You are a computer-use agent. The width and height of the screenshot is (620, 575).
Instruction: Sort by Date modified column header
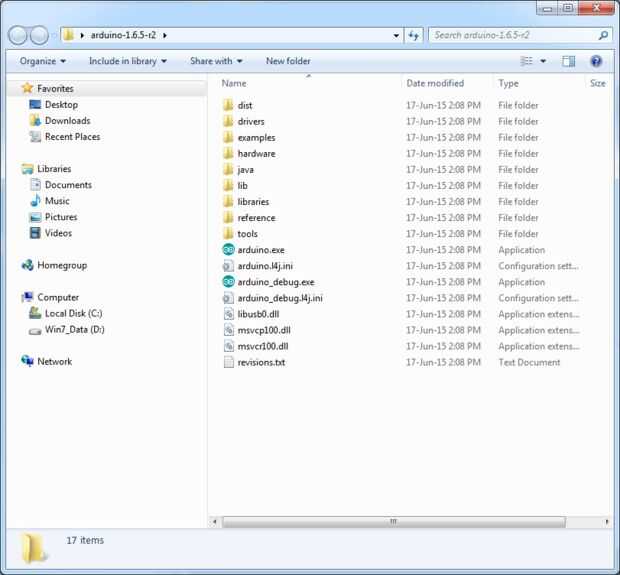(x=435, y=83)
